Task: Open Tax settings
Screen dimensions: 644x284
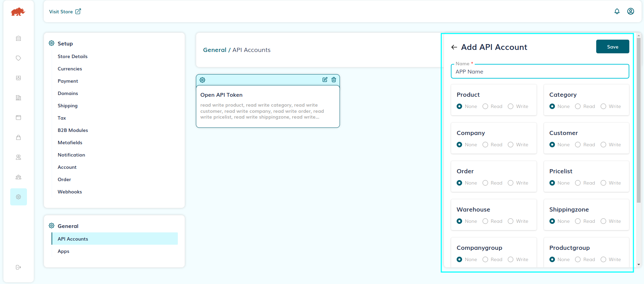Action: (x=62, y=118)
